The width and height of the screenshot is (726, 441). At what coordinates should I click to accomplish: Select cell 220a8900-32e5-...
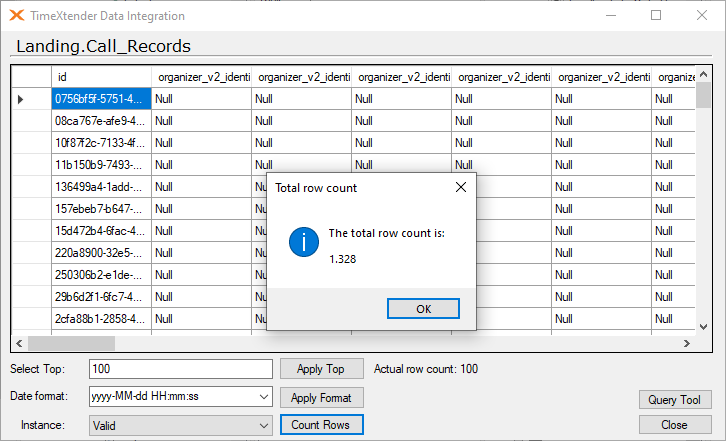tap(101, 253)
